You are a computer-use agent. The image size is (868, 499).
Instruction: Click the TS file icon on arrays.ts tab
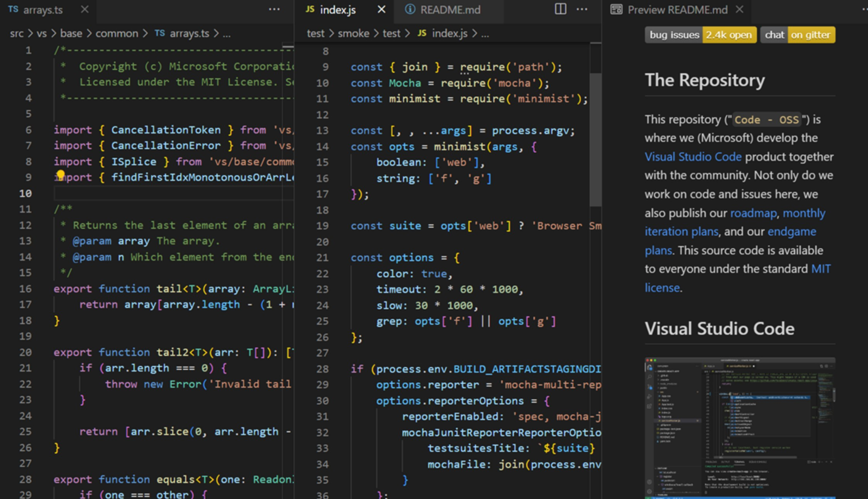click(x=14, y=9)
